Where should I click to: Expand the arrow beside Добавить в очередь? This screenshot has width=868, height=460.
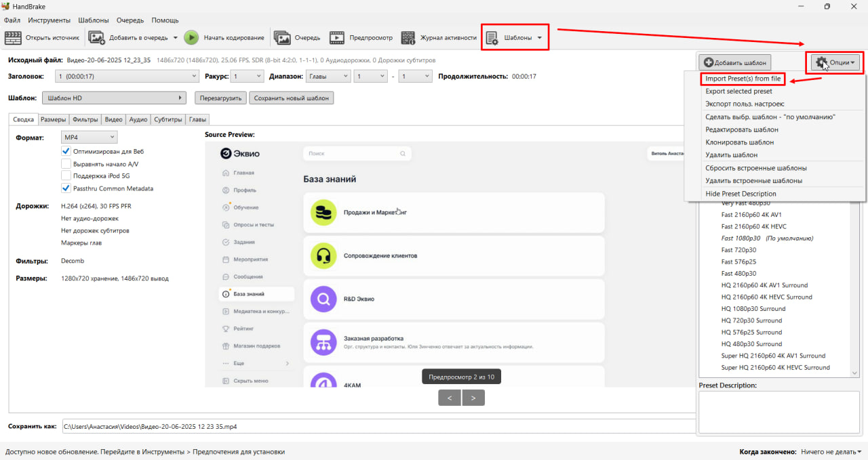(x=175, y=38)
